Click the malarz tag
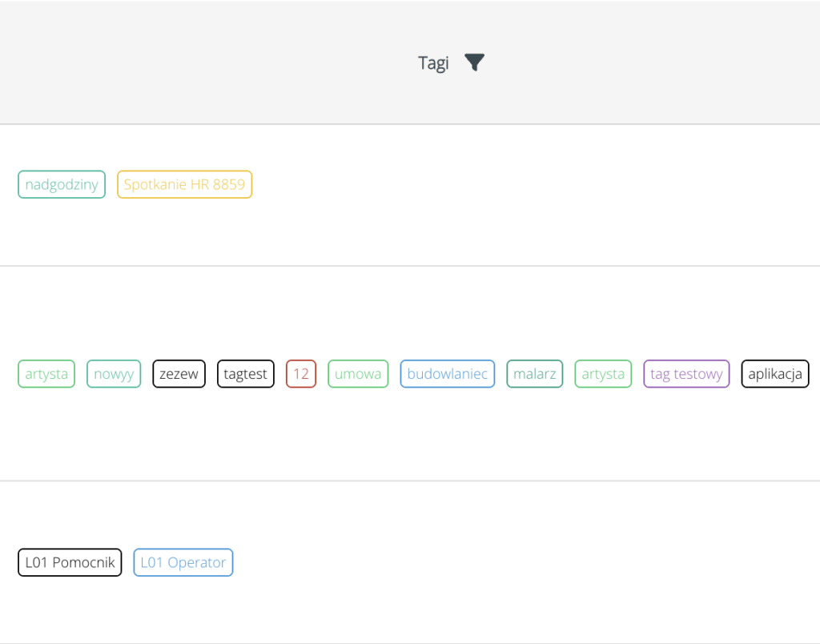 point(535,374)
